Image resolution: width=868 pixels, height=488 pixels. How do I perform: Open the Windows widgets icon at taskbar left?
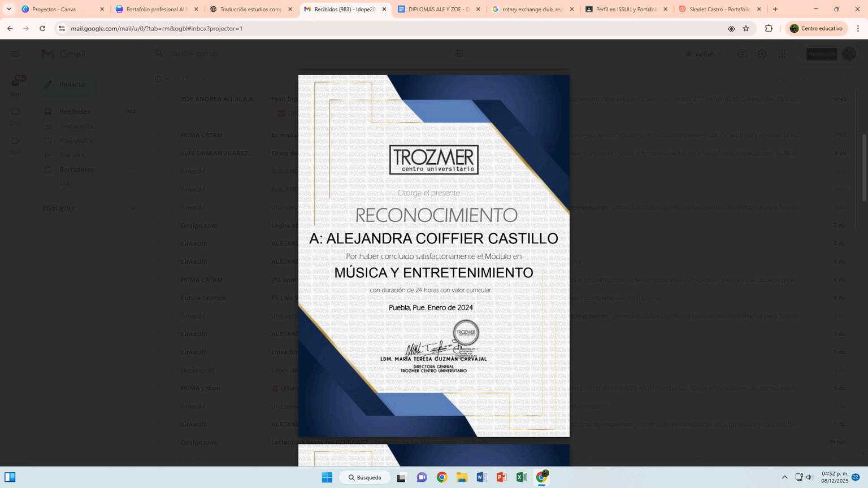[x=10, y=477]
